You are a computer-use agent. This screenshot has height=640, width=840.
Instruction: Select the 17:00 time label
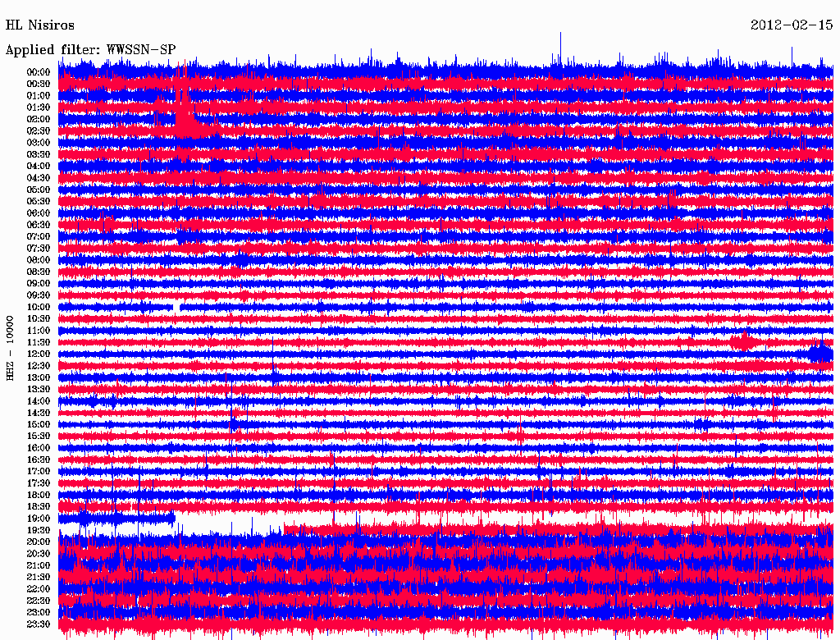click(39, 472)
